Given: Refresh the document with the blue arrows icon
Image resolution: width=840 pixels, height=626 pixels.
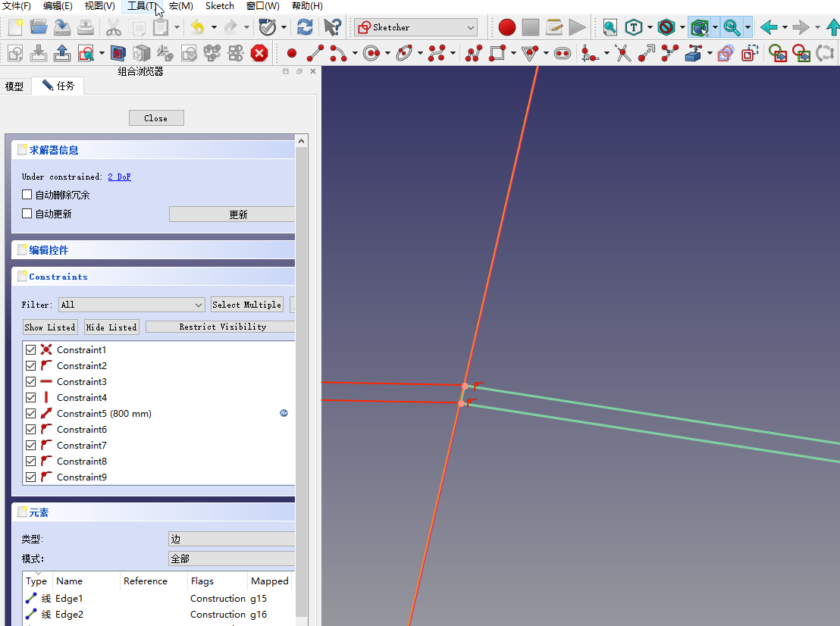Looking at the screenshot, I should (305, 27).
